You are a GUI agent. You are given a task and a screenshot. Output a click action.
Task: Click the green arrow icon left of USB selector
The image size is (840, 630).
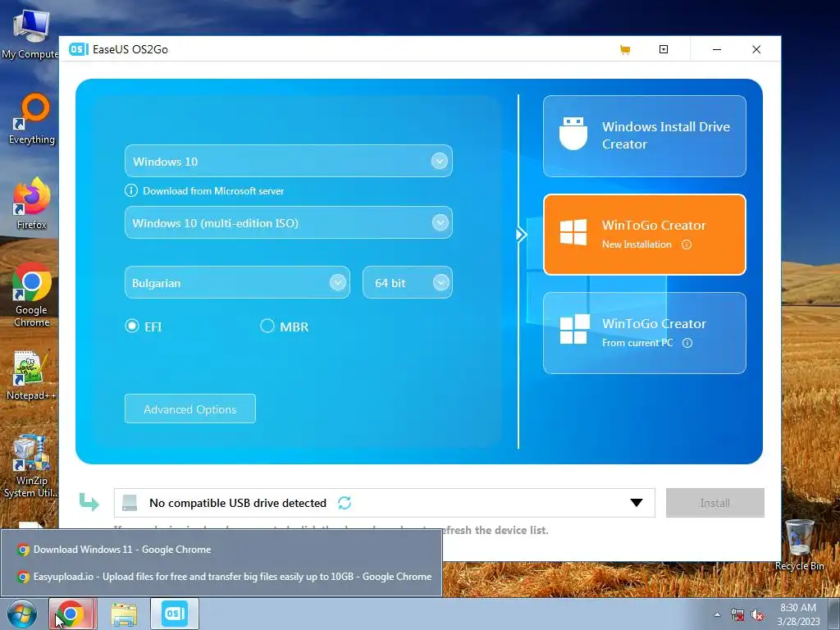click(89, 502)
